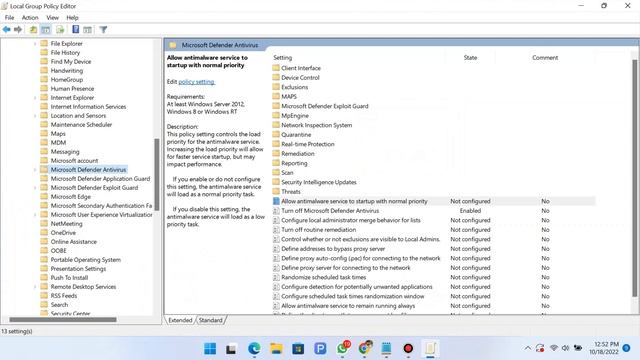Select the RSS Feeds tree folder
Screen dimensions: 640x360
(x=64, y=296)
